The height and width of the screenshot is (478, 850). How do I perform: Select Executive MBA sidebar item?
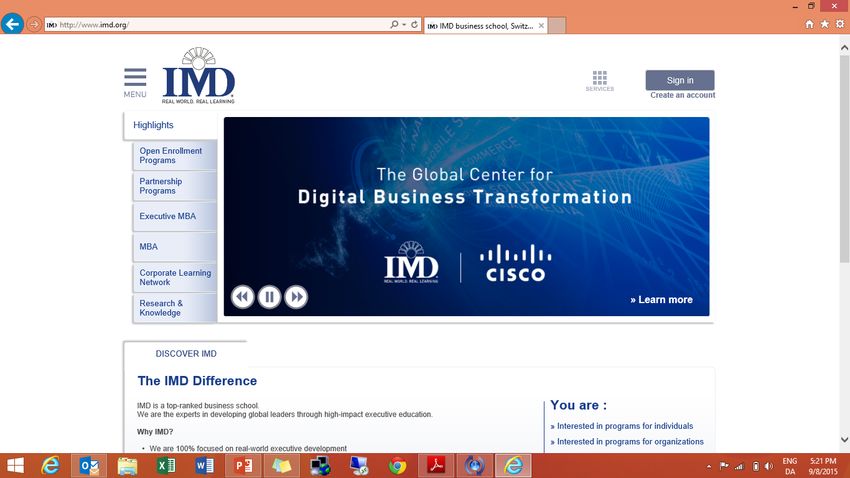[x=175, y=216]
